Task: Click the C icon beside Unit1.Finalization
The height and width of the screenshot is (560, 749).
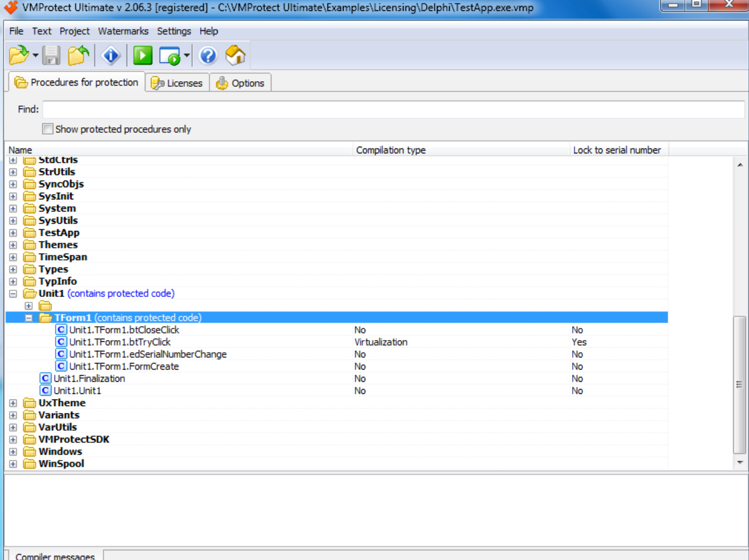Action: pos(45,378)
